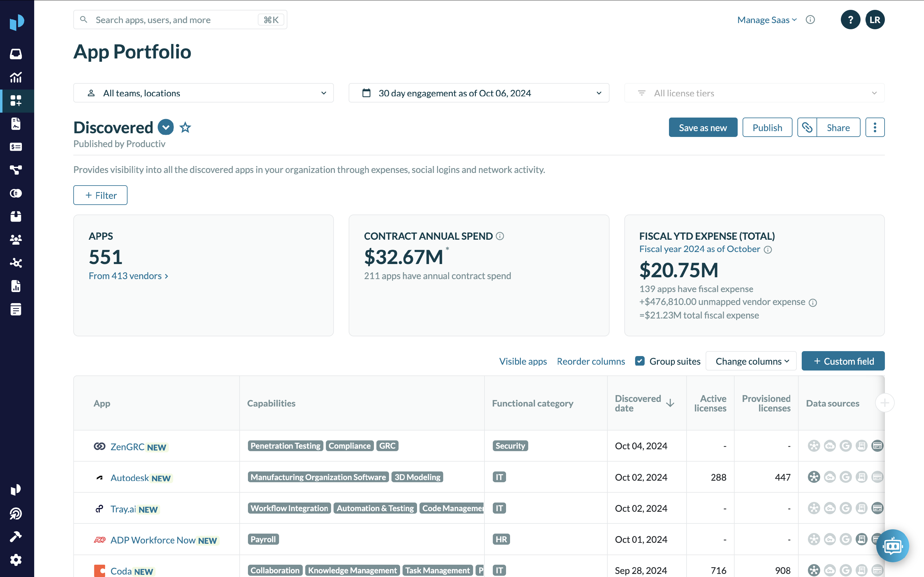Image resolution: width=924 pixels, height=577 pixels.
Task: Open the Manage Saas menu
Action: (x=767, y=20)
